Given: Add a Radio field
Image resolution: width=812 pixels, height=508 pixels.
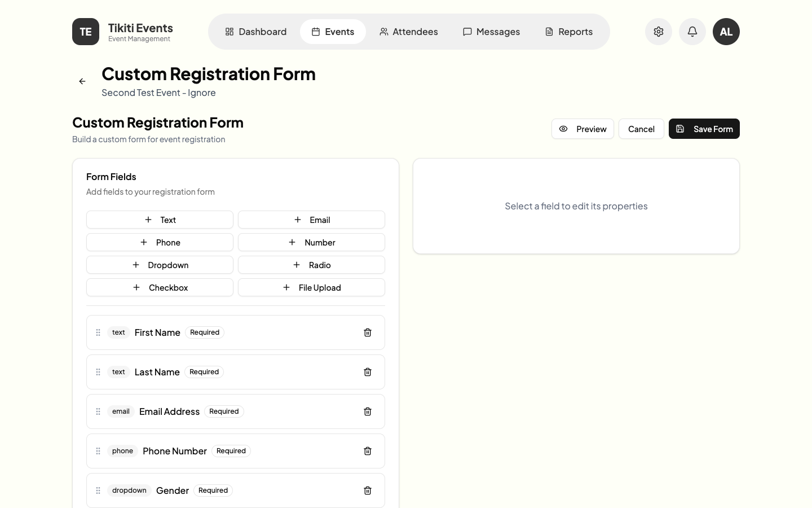Looking at the screenshot, I should point(311,265).
